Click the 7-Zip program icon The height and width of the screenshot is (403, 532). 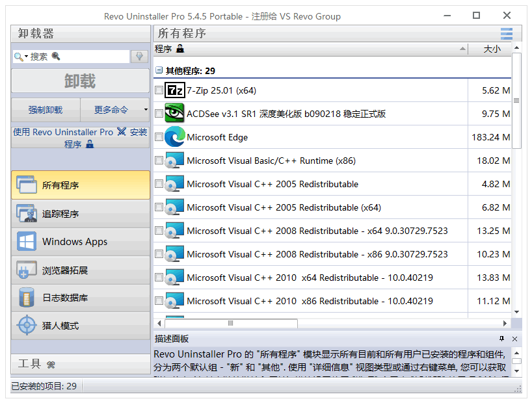(174, 90)
